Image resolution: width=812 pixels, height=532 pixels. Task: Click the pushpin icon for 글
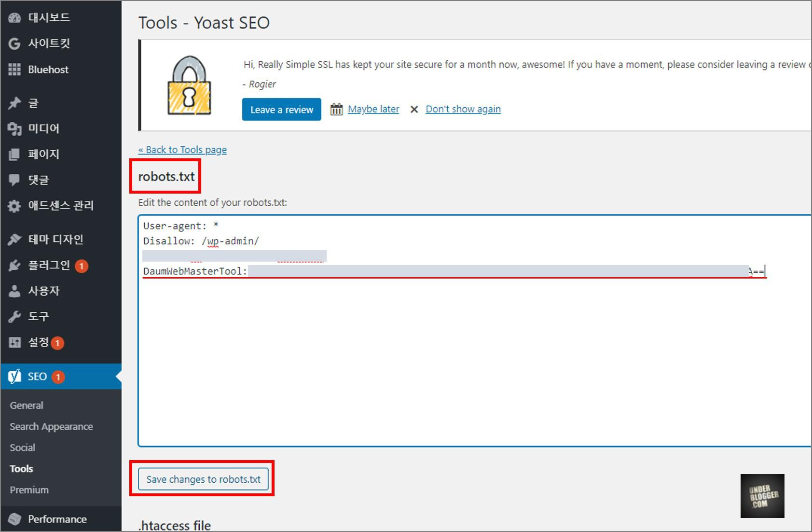[14, 103]
